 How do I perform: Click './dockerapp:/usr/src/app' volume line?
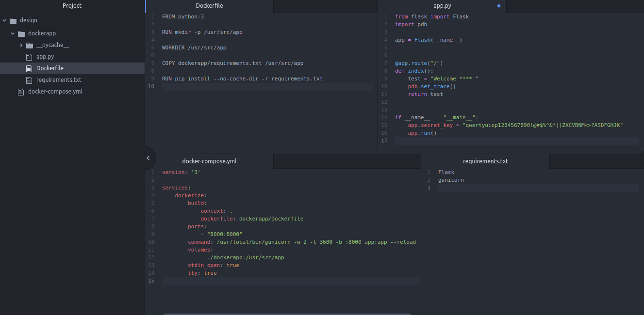click(x=243, y=257)
